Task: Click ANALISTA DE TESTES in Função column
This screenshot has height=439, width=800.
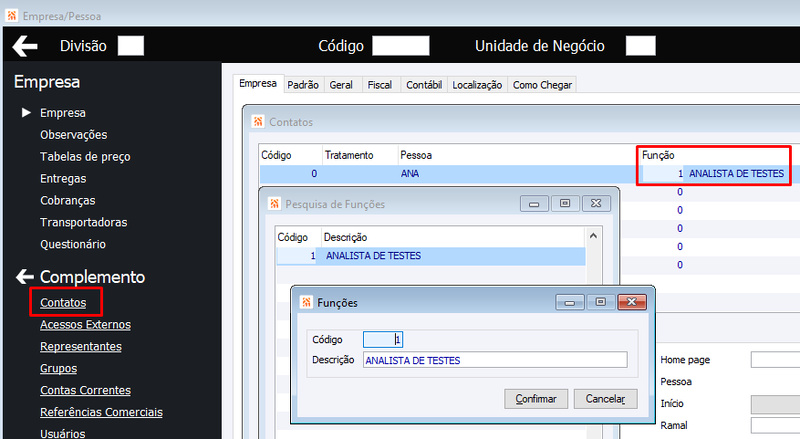Action: click(736, 174)
